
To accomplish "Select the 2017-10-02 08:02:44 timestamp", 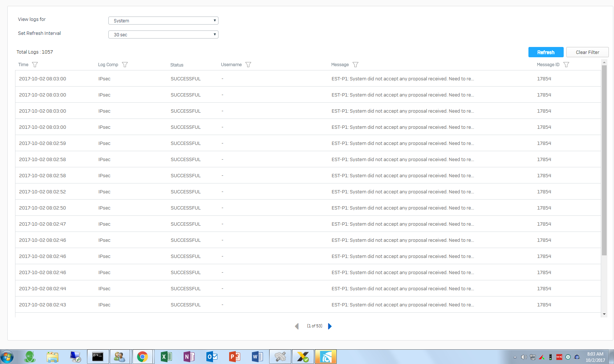I will point(43,288).
